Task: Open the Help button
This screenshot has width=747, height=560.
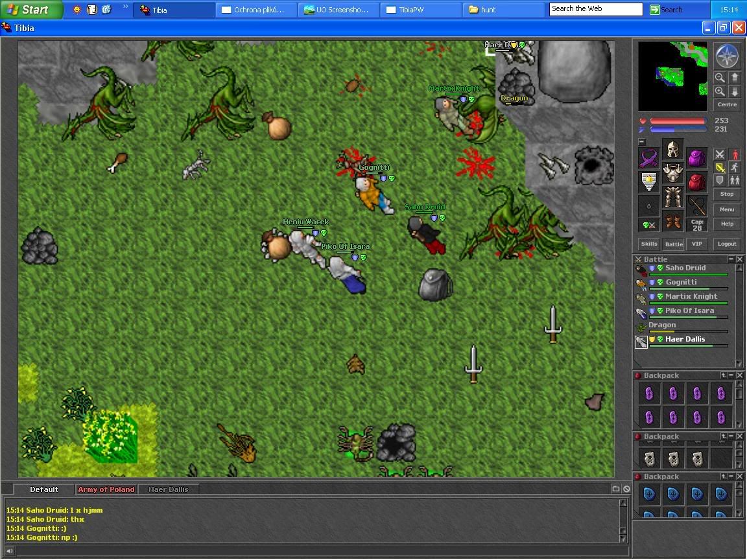Action: [727, 224]
